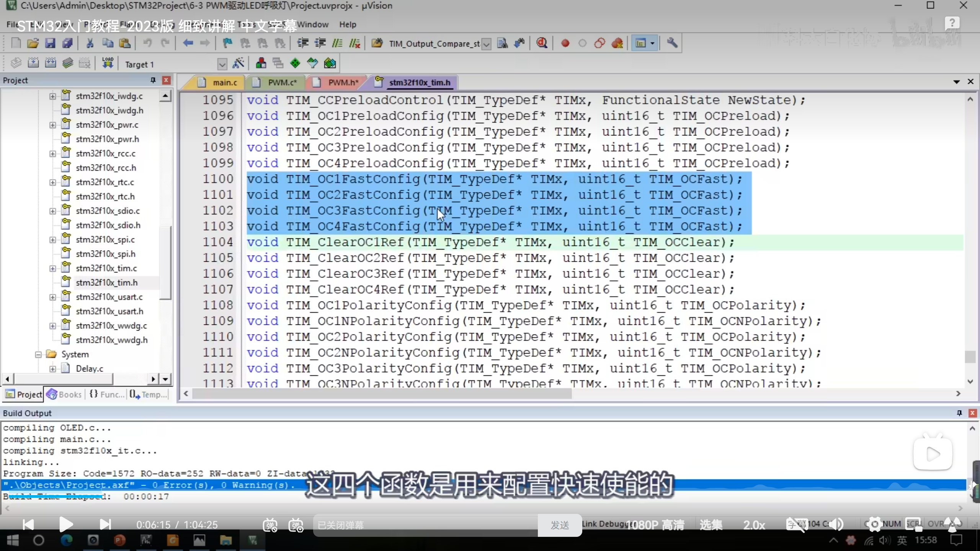Collapse the System folder node

(x=38, y=354)
